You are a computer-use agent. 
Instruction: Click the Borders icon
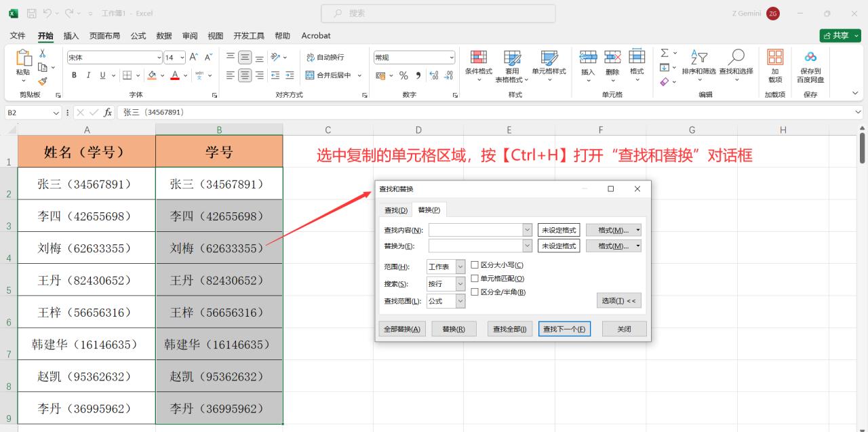127,75
